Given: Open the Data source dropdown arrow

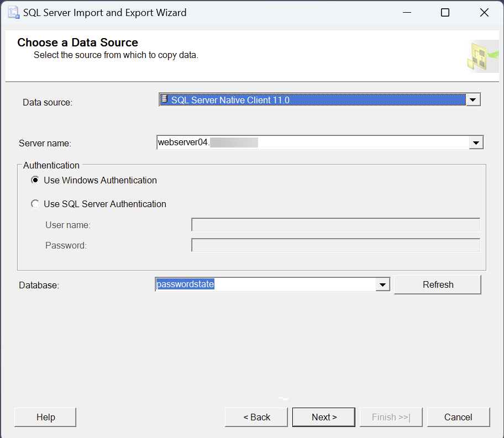Looking at the screenshot, I should pyautogui.click(x=473, y=99).
